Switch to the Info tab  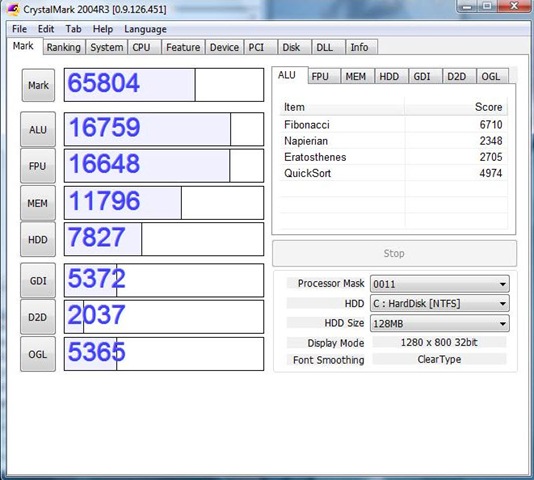(361, 47)
